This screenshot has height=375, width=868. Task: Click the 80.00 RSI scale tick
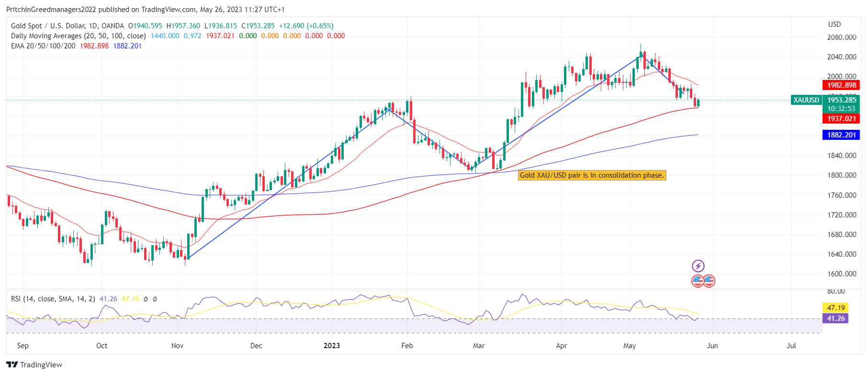click(836, 291)
